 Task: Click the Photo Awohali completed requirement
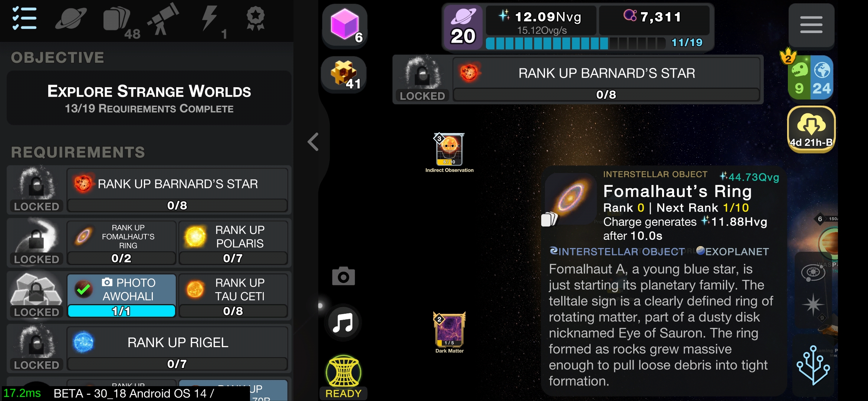pos(121,296)
